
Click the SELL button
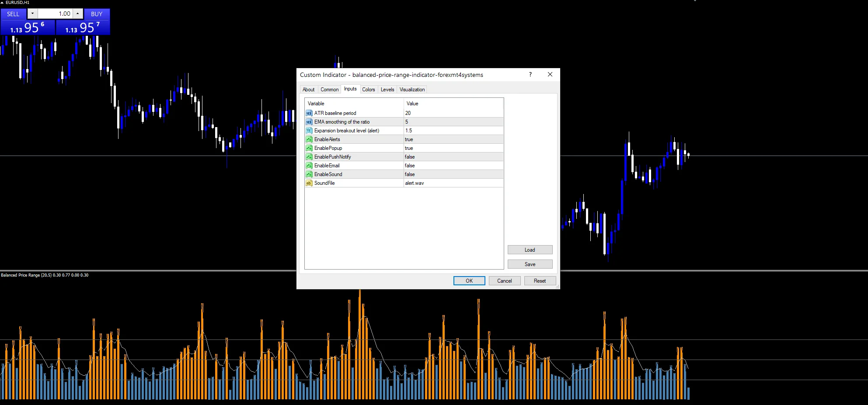[13, 14]
